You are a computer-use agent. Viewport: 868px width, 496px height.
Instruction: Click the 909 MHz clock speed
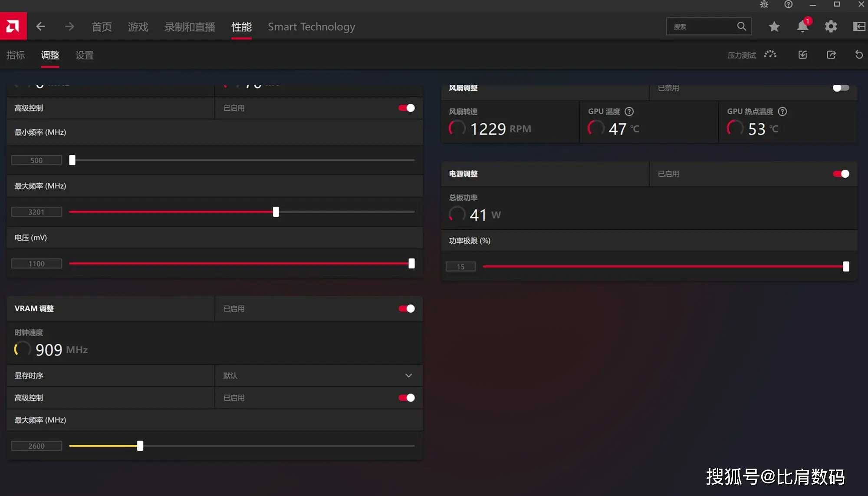pos(62,350)
